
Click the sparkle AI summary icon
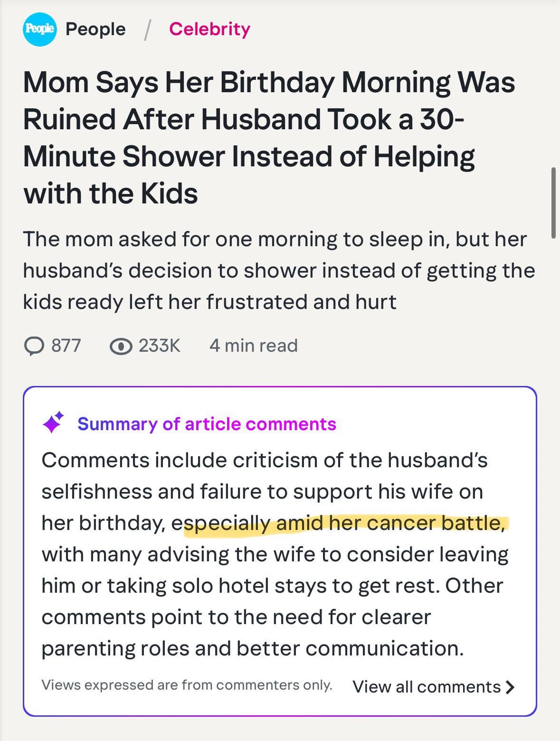(53, 423)
